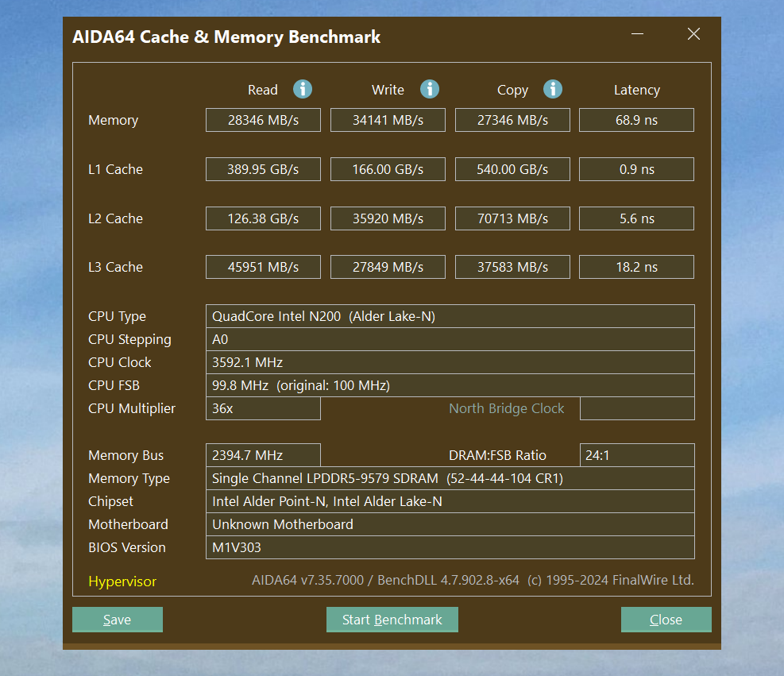This screenshot has width=784, height=676.
Task: Click BIOS Version field M1V303
Action: (x=450, y=547)
